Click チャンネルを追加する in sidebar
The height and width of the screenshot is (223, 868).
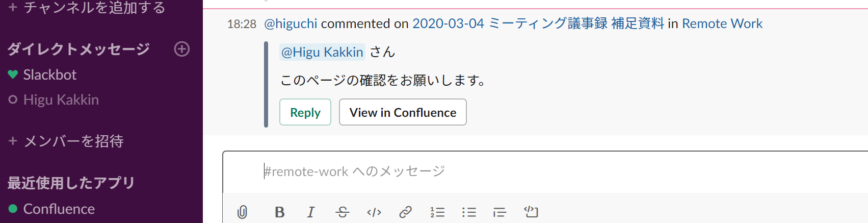point(94,7)
